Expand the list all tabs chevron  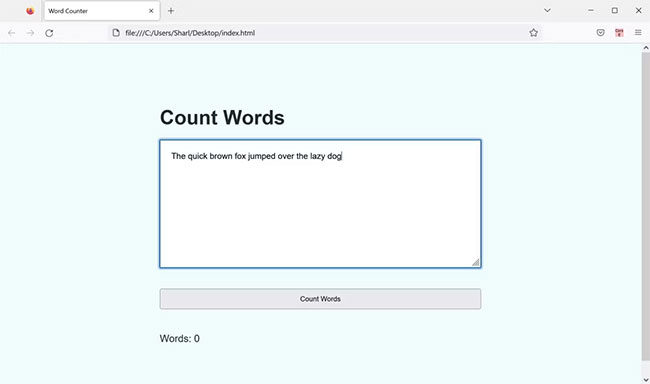[547, 10]
